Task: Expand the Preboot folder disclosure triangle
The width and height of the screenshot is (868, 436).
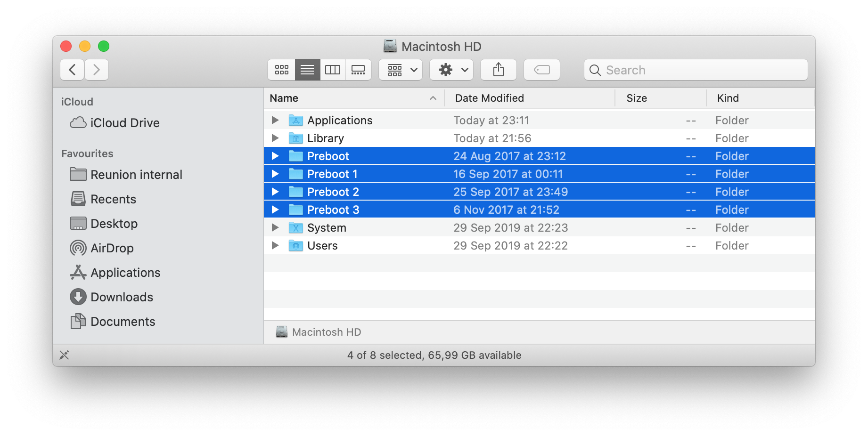Action: tap(275, 156)
